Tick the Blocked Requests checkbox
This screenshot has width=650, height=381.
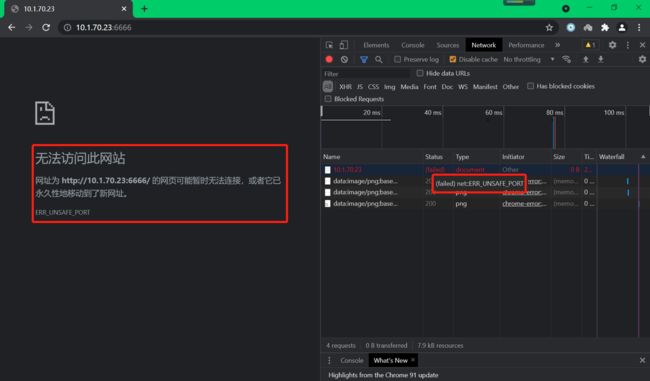pyautogui.click(x=328, y=99)
